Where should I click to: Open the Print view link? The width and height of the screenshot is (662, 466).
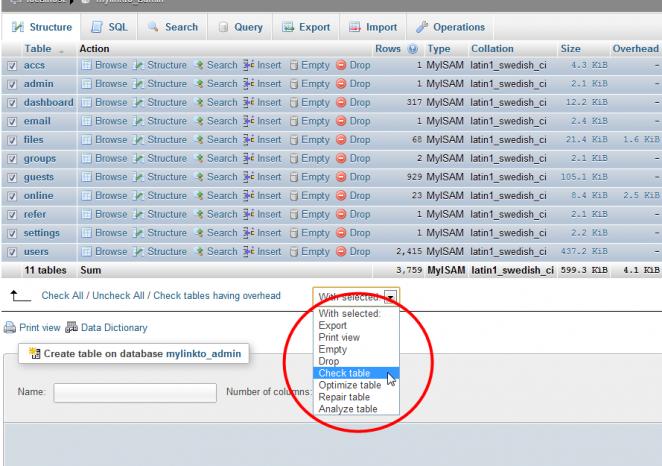[40, 328]
